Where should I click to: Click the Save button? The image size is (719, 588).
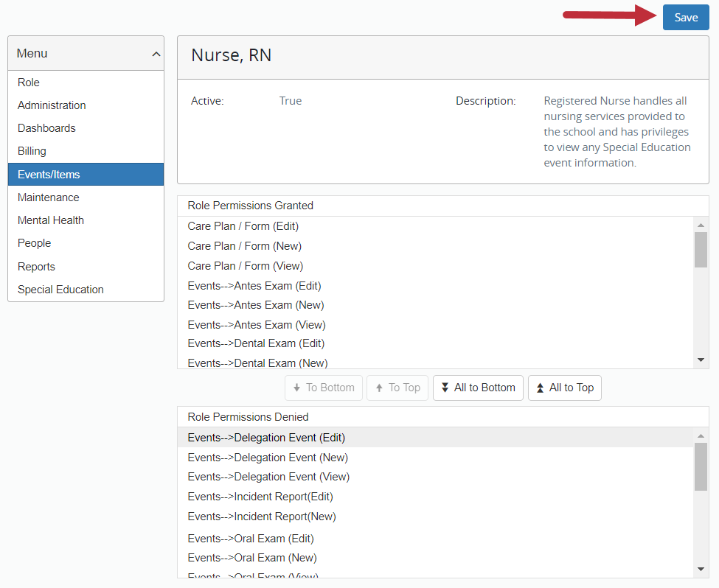[x=685, y=17]
